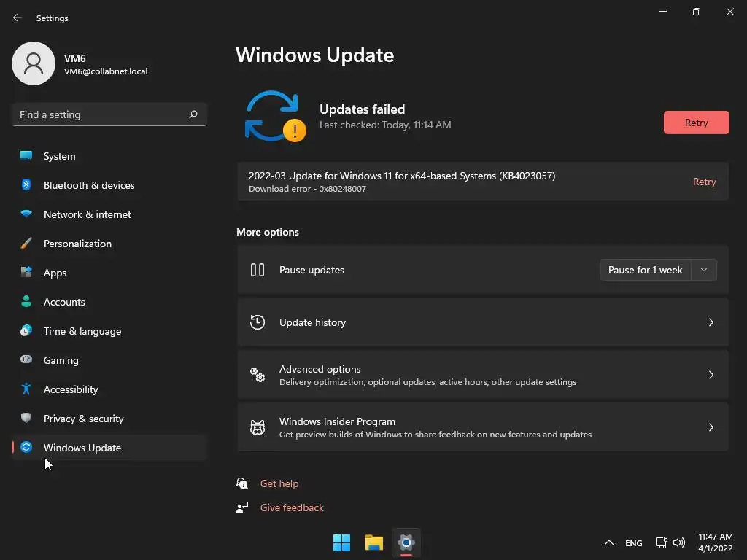747x560 pixels.
Task: Click the VM6 user avatar picture
Action: [34, 63]
